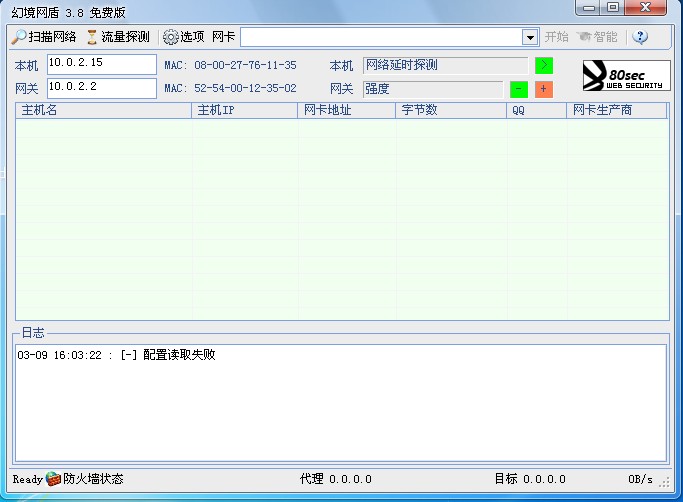Click the 防火墙状态 firewall status icon
Viewport: 683px width, 502px height.
click(x=54, y=479)
